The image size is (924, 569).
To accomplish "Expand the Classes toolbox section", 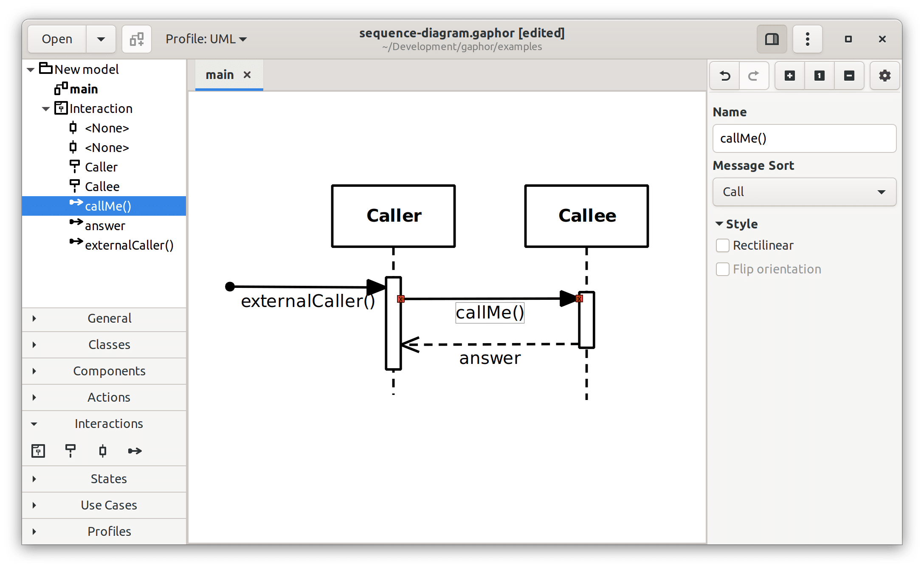I will coord(104,345).
